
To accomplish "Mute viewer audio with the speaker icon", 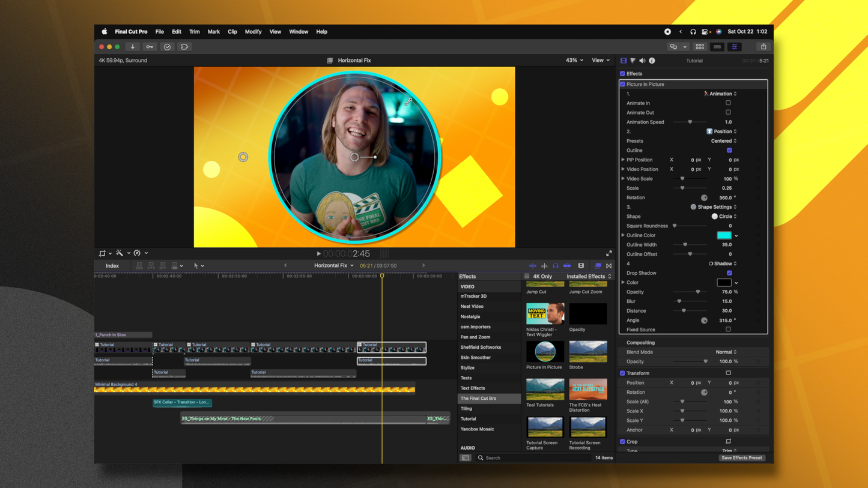I will coord(642,60).
